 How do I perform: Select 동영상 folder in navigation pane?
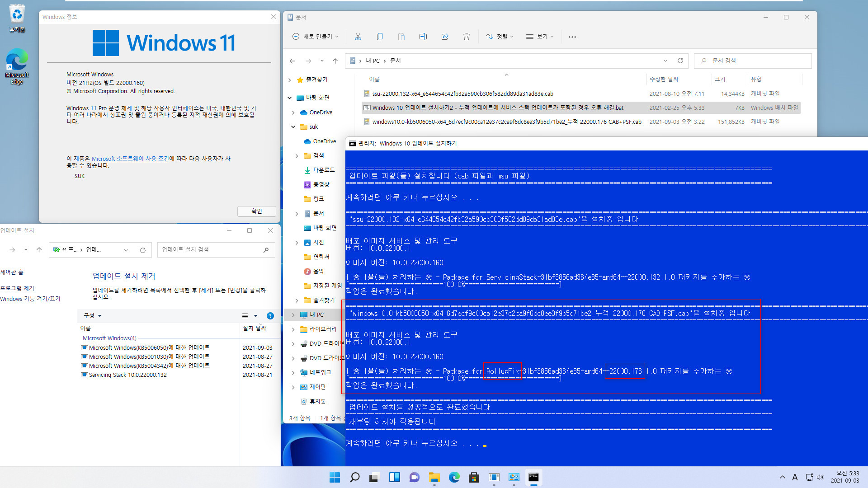click(x=316, y=184)
